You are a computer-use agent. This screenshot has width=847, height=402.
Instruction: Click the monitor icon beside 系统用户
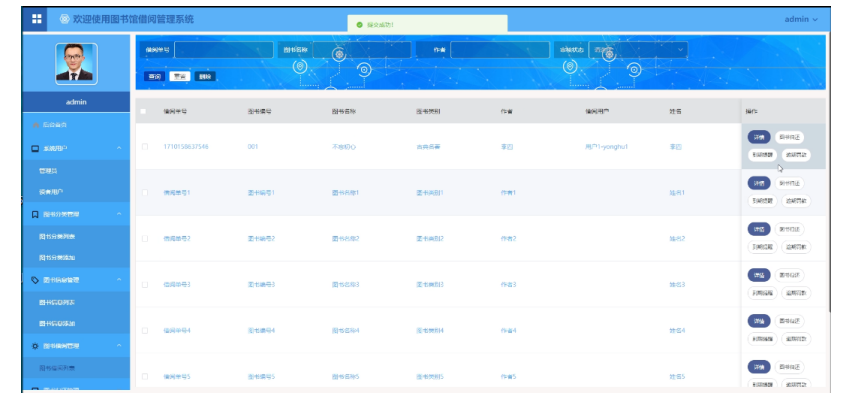35,148
